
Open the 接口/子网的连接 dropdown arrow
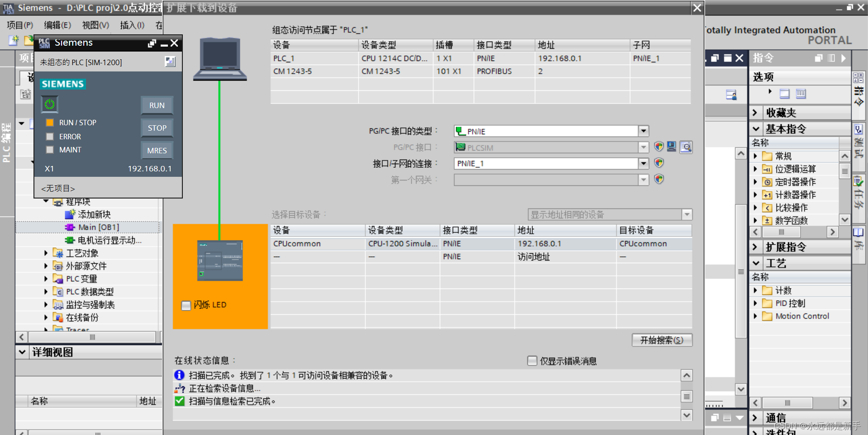[x=644, y=163]
